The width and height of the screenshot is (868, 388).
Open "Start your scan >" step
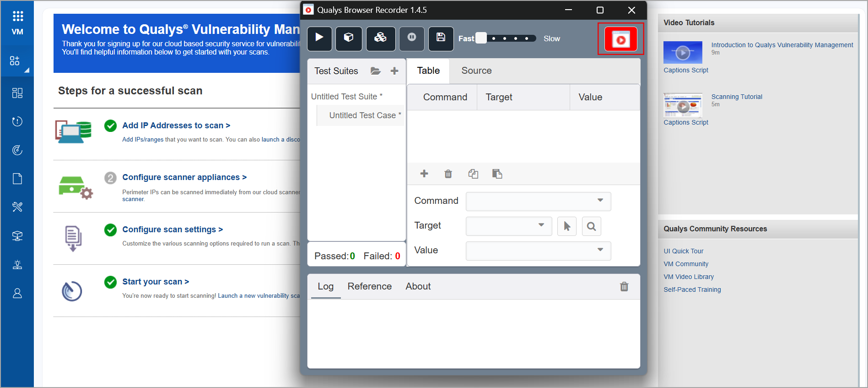click(156, 282)
